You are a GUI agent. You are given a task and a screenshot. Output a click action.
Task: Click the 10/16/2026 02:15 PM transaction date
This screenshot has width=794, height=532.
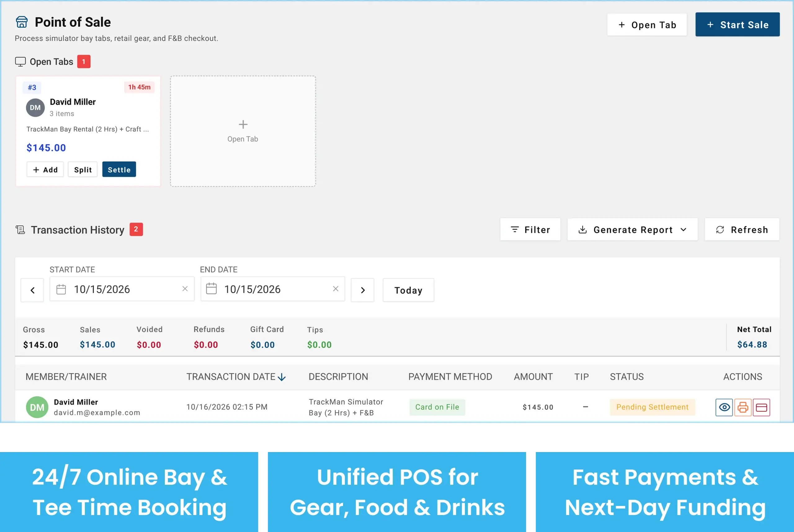[x=227, y=407]
